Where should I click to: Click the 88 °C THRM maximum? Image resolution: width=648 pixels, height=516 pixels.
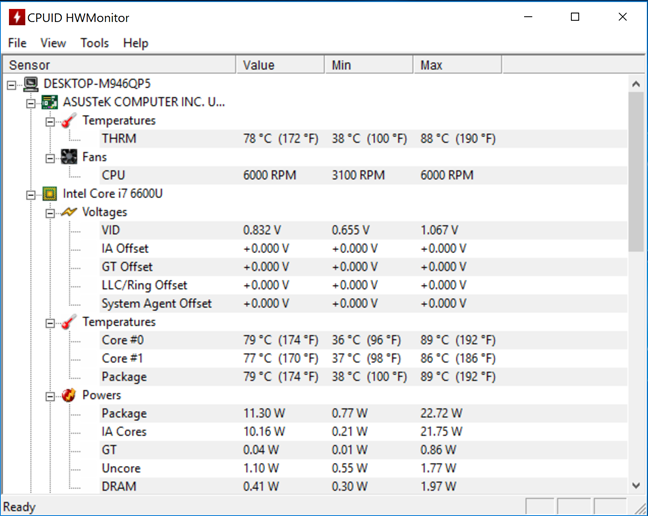[x=458, y=139]
